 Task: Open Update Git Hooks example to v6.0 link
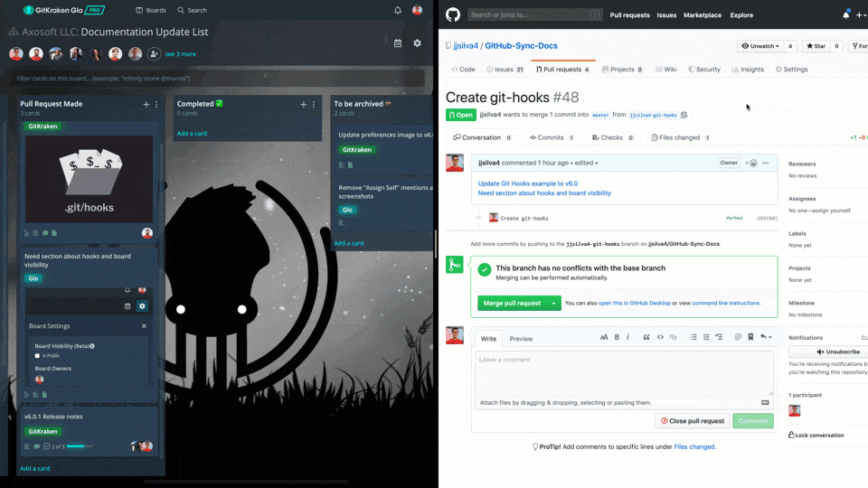coord(527,183)
